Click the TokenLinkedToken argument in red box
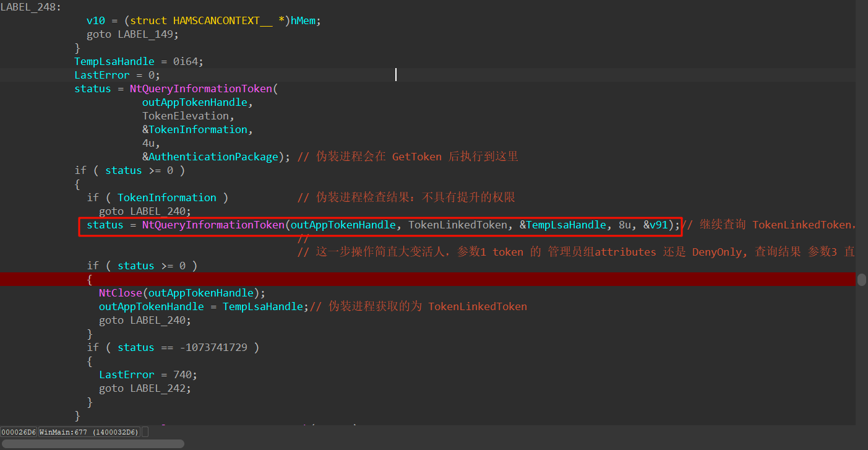The image size is (868, 450). 457,225
